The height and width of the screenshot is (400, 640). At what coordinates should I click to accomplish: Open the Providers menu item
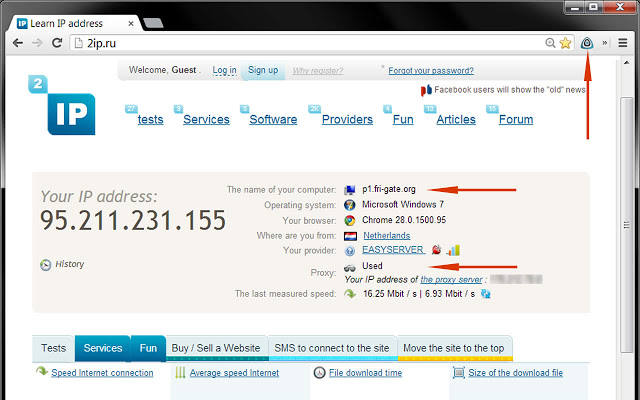(x=347, y=120)
